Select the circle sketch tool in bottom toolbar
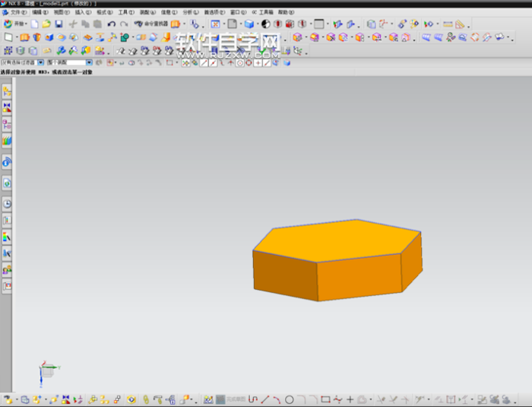Image resolution: width=532 pixels, height=407 pixels. [289, 399]
